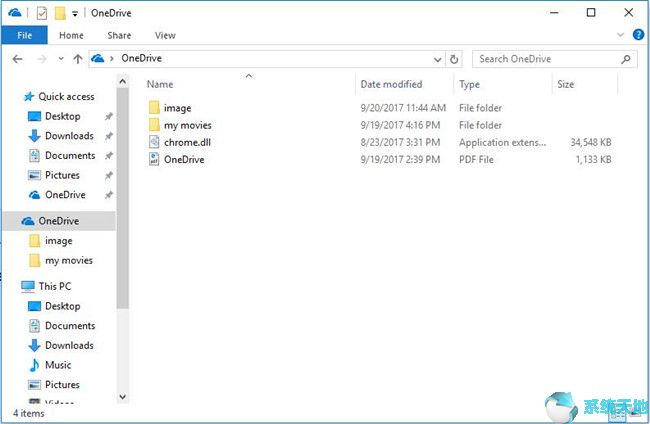Select the OneDrive PDF file icon
The width and height of the screenshot is (650, 424).
point(154,159)
